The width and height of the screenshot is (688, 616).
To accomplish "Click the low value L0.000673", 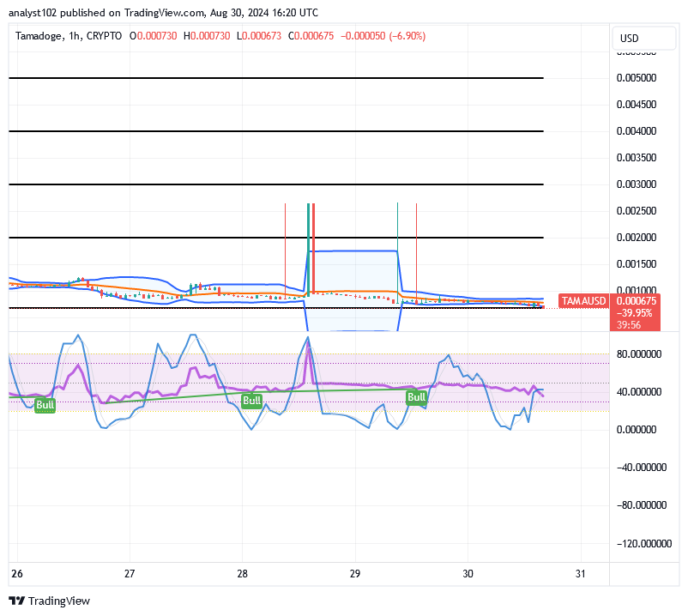I will 259,36.
